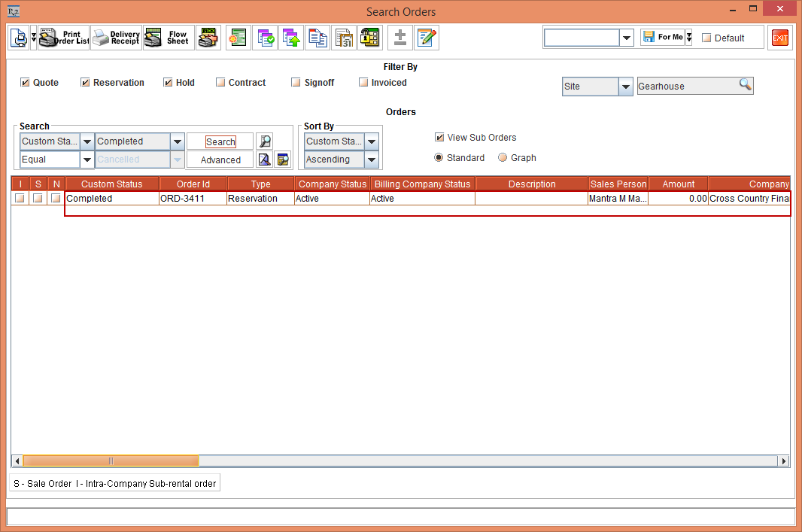
Task: Click the magnifier icon in Site field
Action: point(744,86)
